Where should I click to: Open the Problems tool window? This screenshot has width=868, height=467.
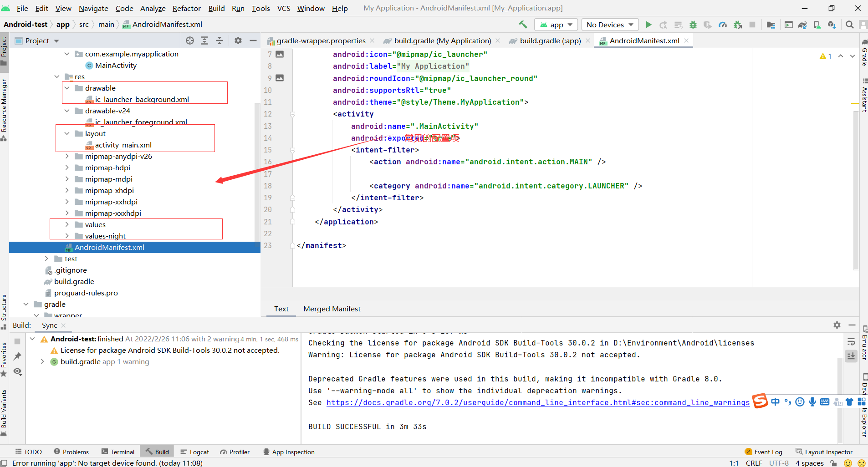71,452
